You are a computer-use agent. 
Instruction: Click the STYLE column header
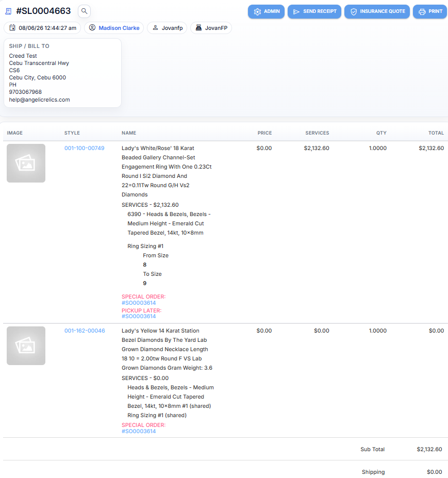click(x=72, y=133)
